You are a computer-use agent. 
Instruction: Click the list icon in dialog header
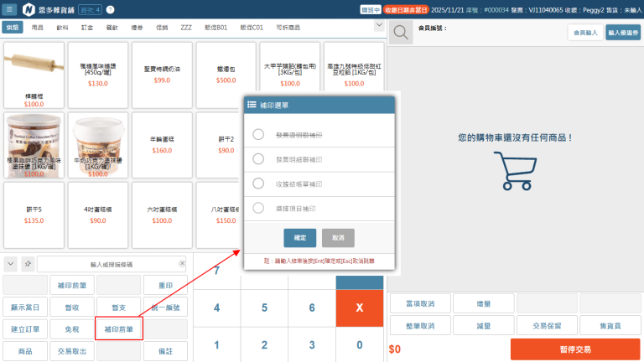(x=252, y=106)
